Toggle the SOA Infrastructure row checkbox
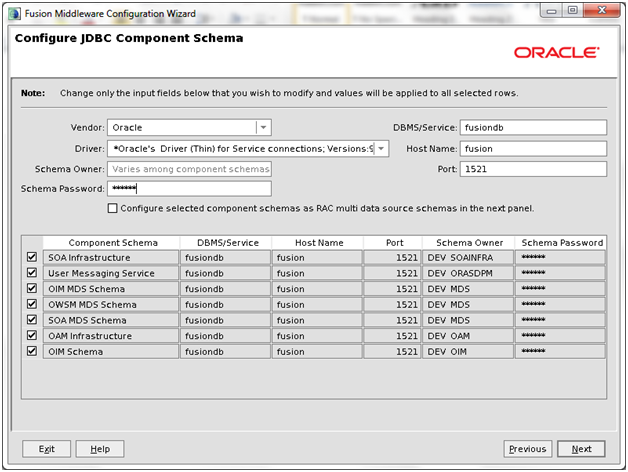Viewport: 628px width, 472px height. click(32, 257)
